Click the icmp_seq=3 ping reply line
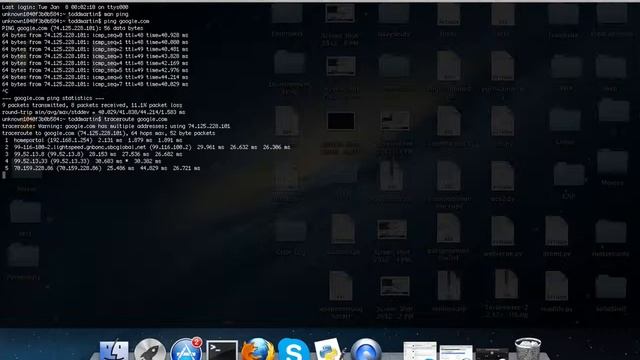Screen dimensions: 640x360 pyautogui.click(x=95, y=56)
